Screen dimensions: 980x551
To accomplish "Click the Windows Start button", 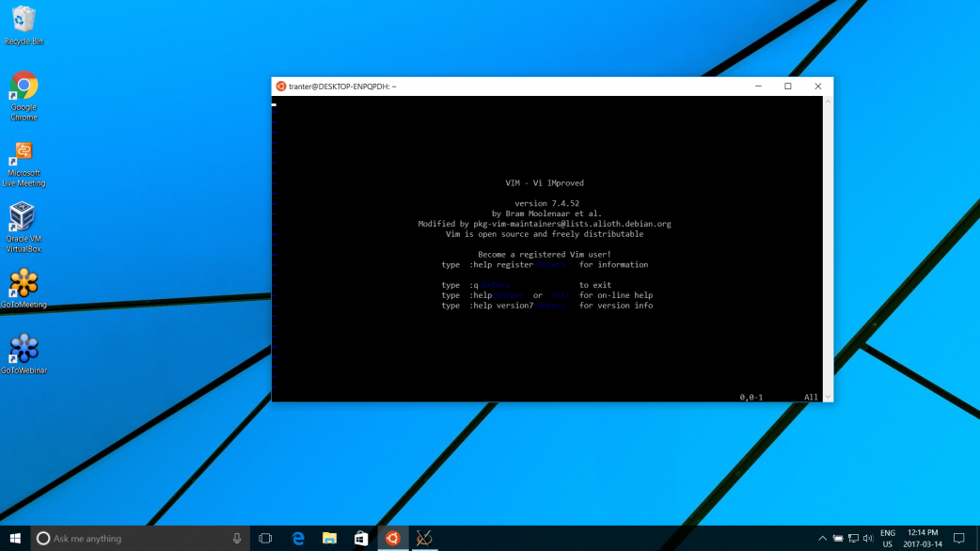I will tap(15, 539).
